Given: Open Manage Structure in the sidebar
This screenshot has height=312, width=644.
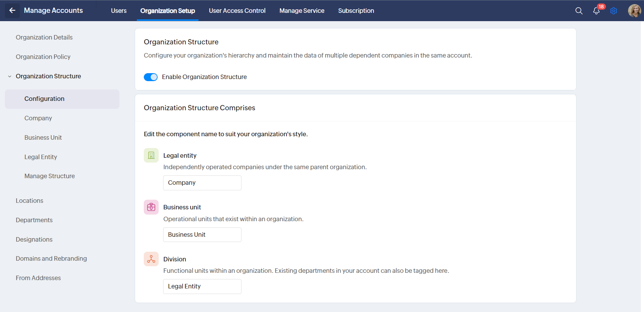Looking at the screenshot, I should tap(50, 176).
